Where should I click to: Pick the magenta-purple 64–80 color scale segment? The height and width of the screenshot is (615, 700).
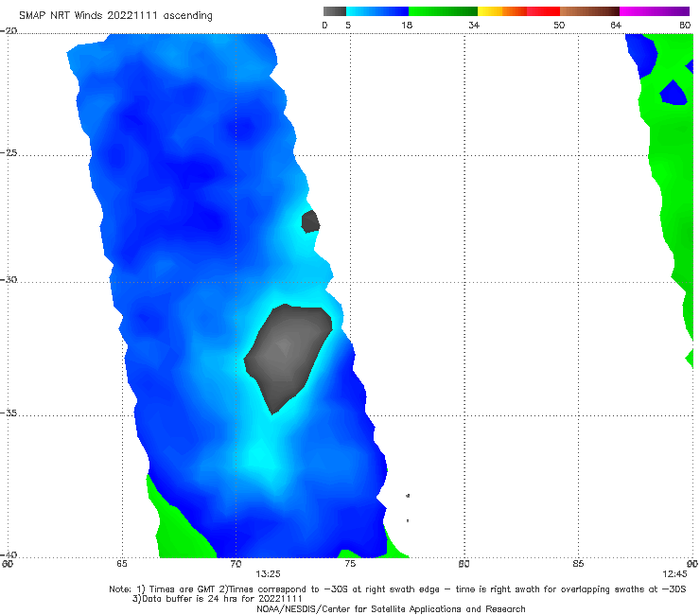pos(655,11)
